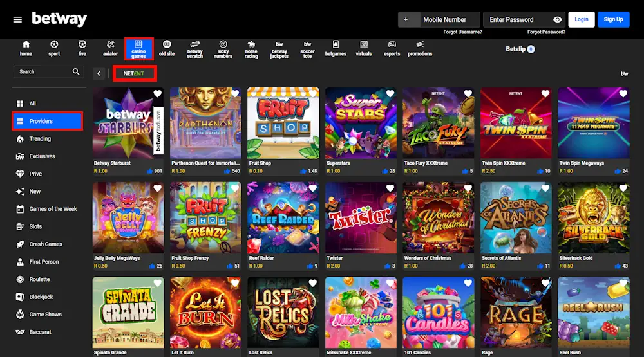
Task: Favorite Secrets of Atlantis heart
Action: (x=545, y=188)
